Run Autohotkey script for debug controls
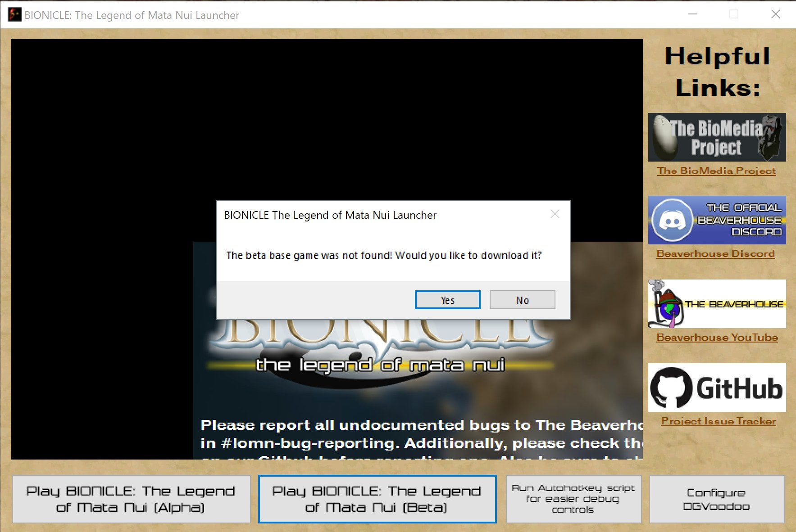Viewport: 796px width, 532px height. (573, 499)
